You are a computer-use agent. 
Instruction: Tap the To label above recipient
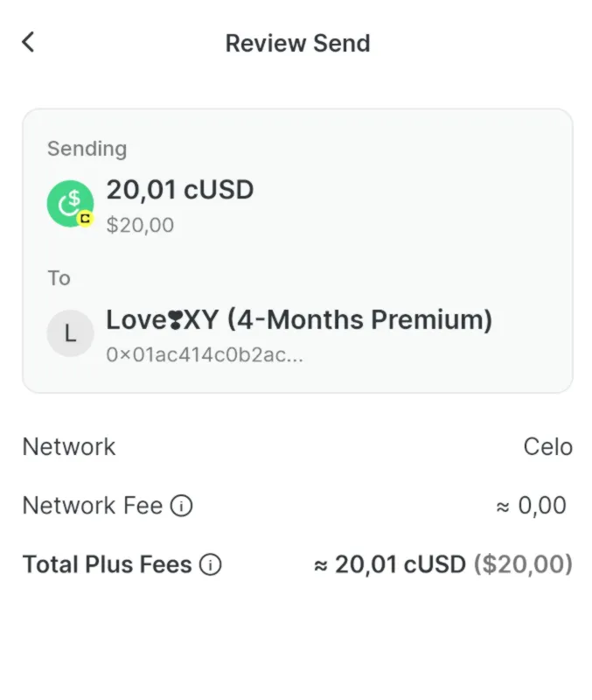(x=58, y=278)
